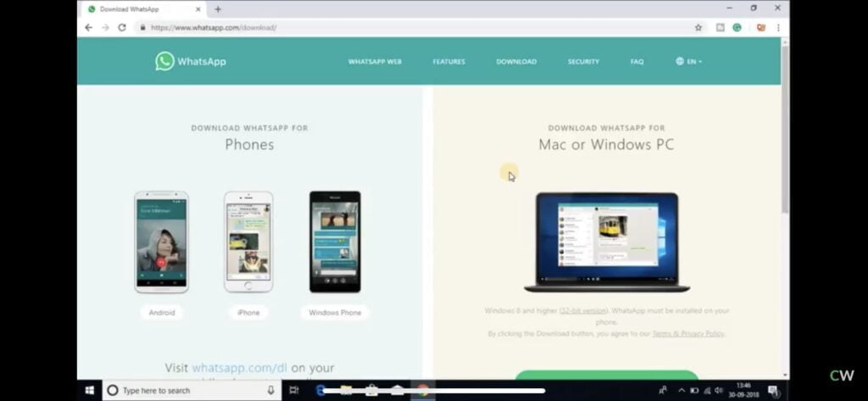The height and width of the screenshot is (401, 868).
Task: Click the volume speaker icon in the tray
Action: pos(719,391)
